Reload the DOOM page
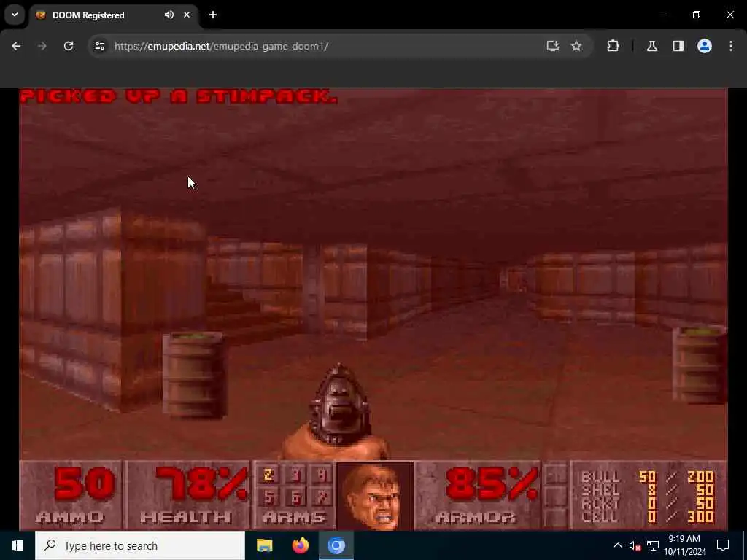The image size is (747, 560). pyautogui.click(x=69, y=46)
